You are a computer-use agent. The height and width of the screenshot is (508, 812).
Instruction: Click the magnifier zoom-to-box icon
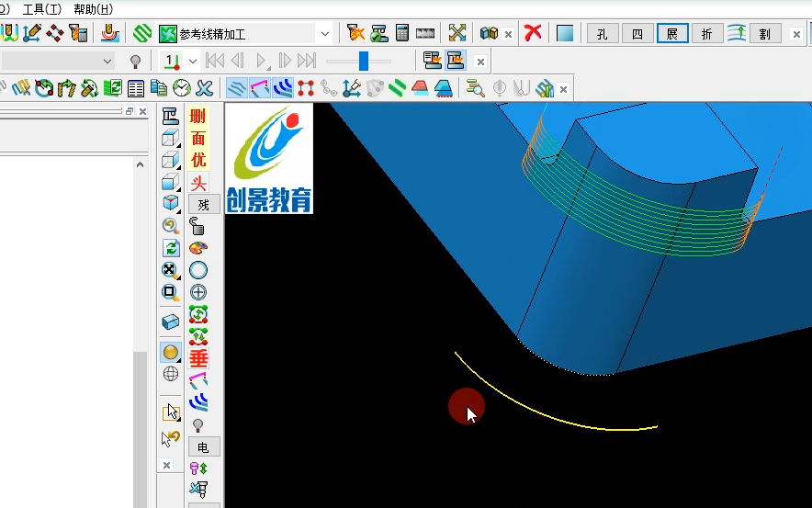click(x=170, y=292)
